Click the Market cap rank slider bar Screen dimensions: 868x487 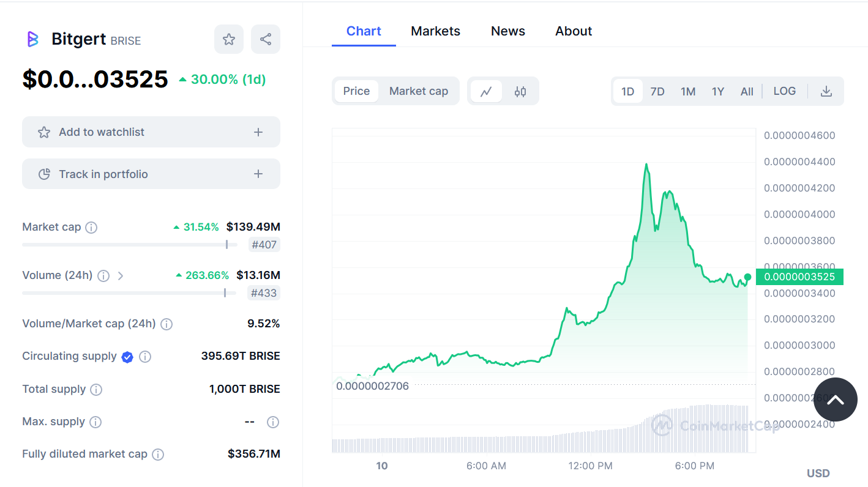(129, 244)
